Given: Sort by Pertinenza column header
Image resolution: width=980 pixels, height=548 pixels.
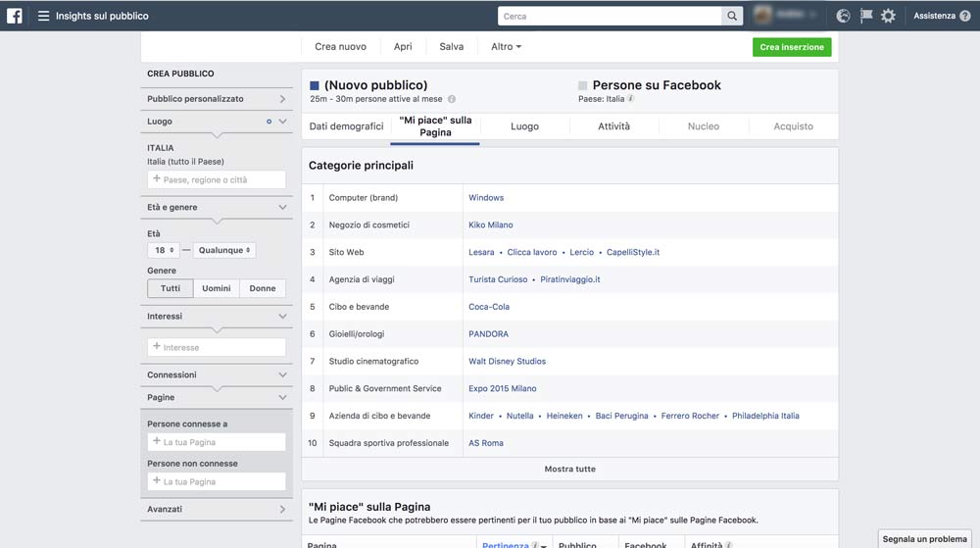Looking at the screenshot, I should (x=505, y=545).
